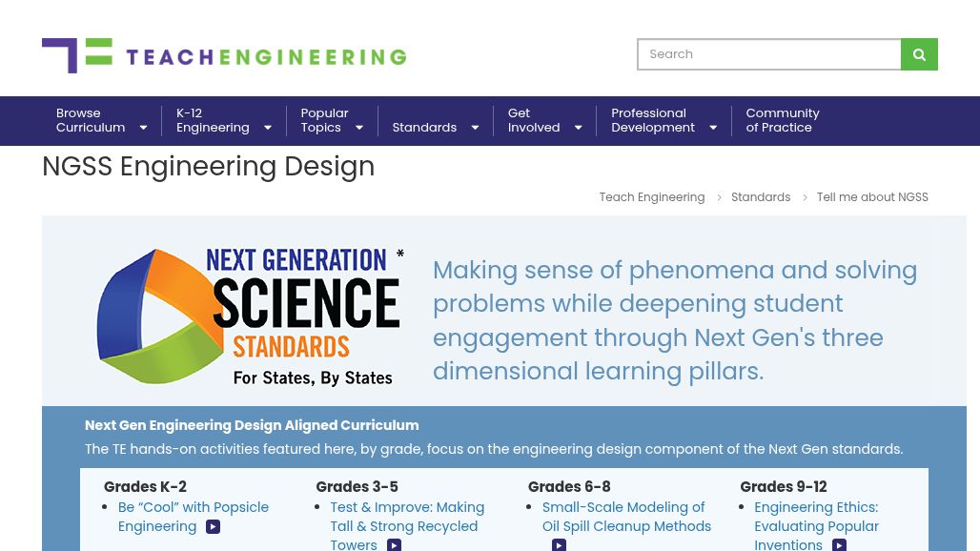Open Small-Scale Modeling of Oil Spill link

625,517
